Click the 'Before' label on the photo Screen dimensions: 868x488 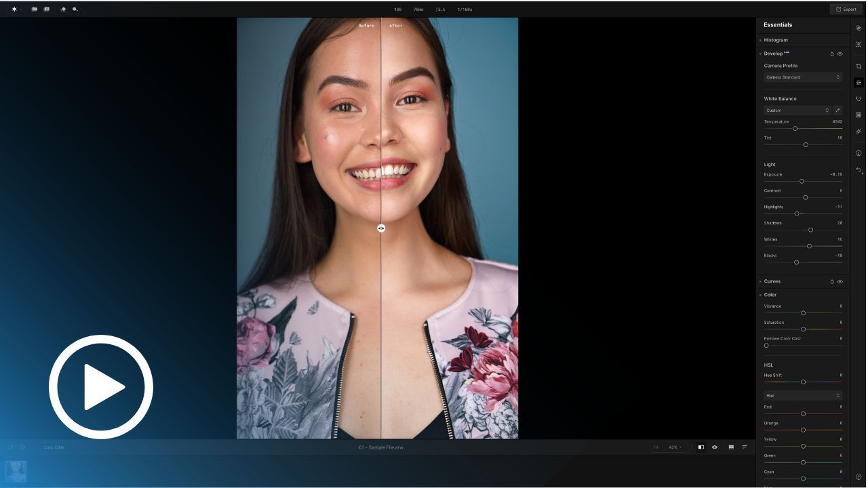(366, 26)
